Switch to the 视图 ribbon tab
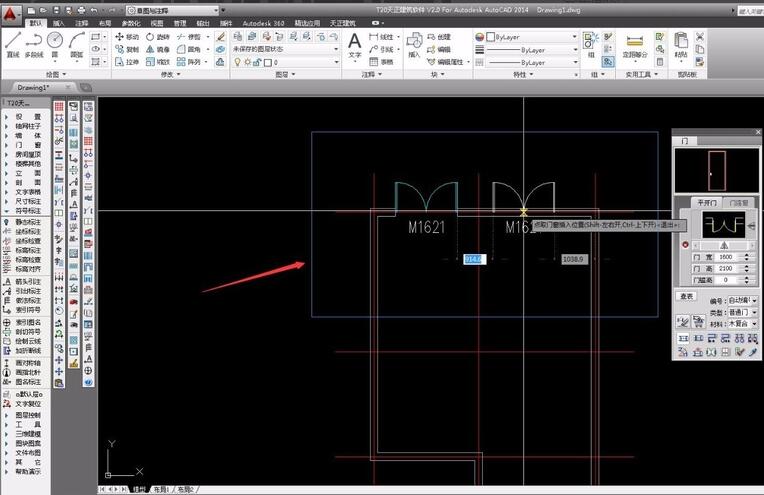Viewport: 764px width, 495px height. [157, 23]
